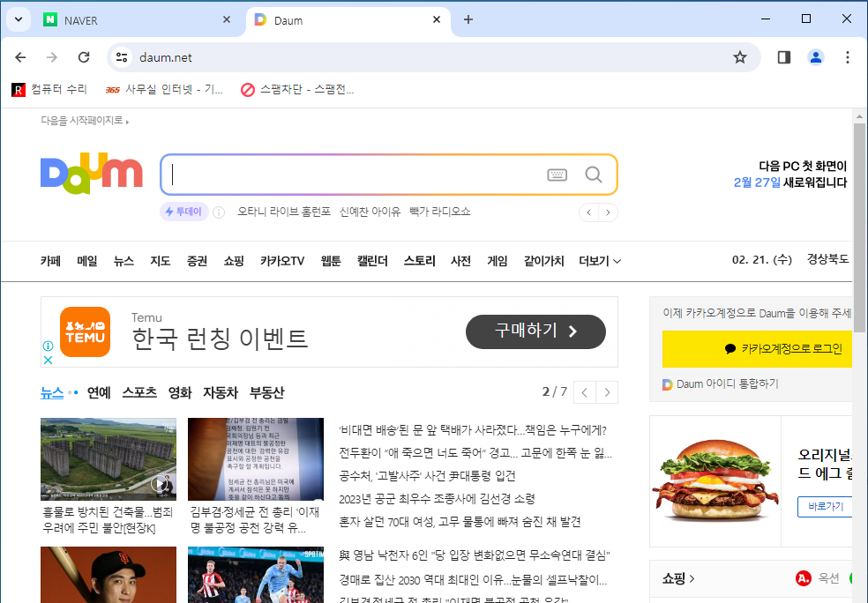Click Daum 아이디 통합하기 link
Screen dimensions: 868x603
point(721,384)
